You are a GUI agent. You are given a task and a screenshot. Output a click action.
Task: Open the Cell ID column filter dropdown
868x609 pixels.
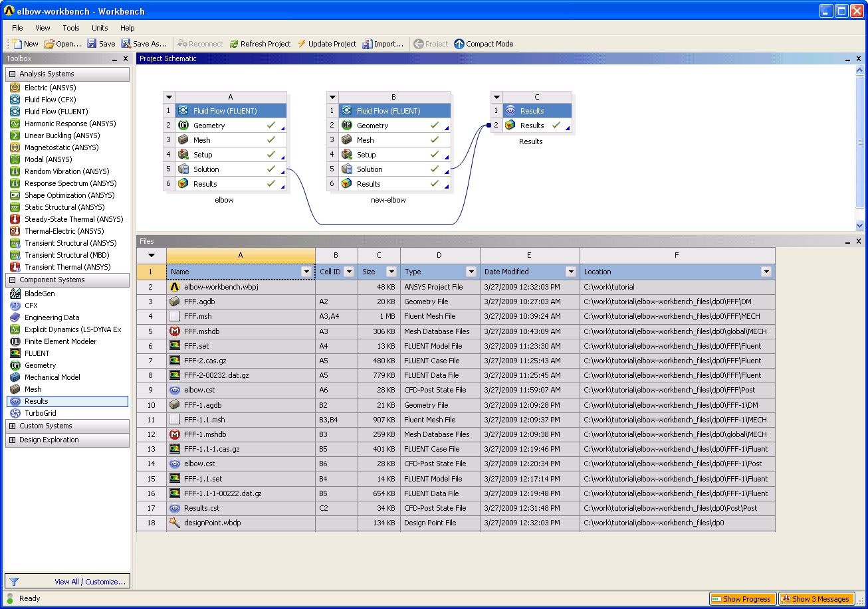349,272
